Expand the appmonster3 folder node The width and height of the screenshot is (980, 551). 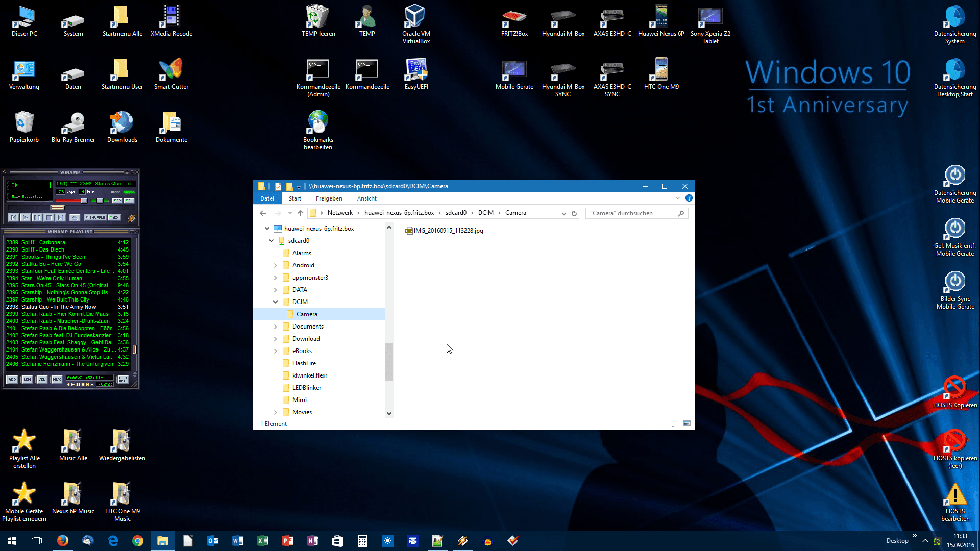275,278
